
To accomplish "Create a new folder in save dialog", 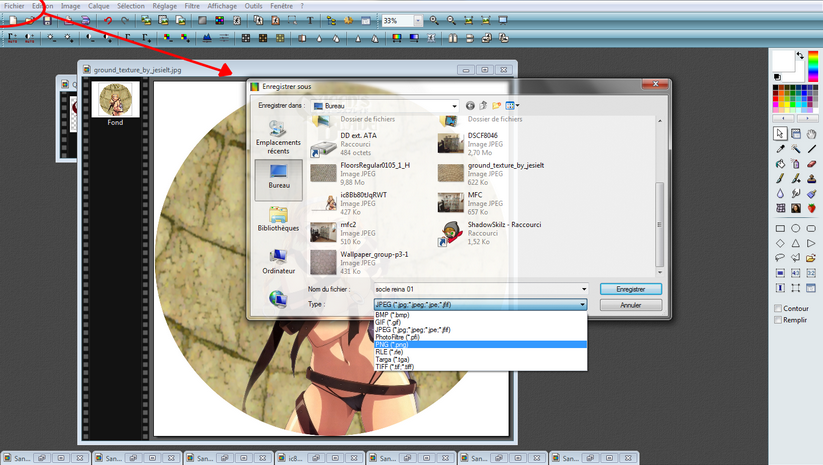I will [x=497, y=105].
